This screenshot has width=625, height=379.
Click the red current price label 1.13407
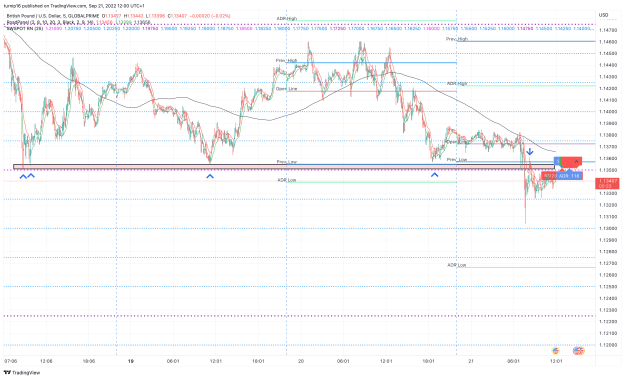pos(607,183)
